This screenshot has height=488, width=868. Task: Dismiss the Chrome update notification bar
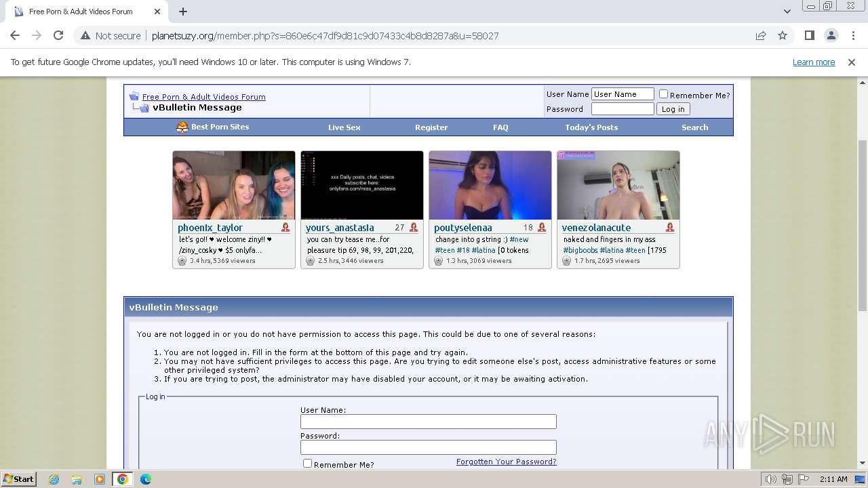pyautogui.click(x=852, y=62)
